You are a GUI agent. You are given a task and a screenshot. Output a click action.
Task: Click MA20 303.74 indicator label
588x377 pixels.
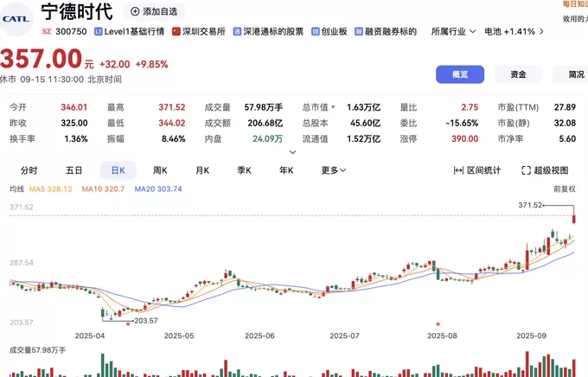coord(158,189)
